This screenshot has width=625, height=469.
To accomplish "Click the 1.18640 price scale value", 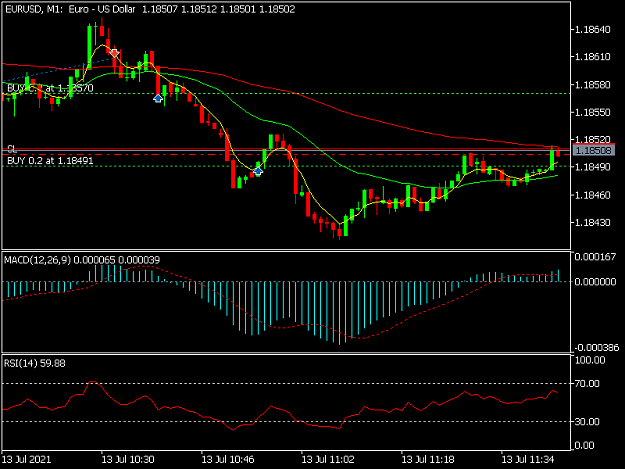I will (x=593, y=29).
